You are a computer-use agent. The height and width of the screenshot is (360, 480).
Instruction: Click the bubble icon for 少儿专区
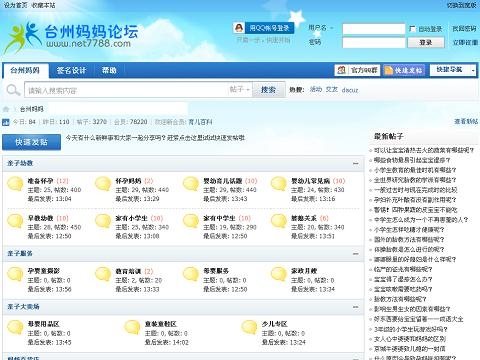[249, 327]
